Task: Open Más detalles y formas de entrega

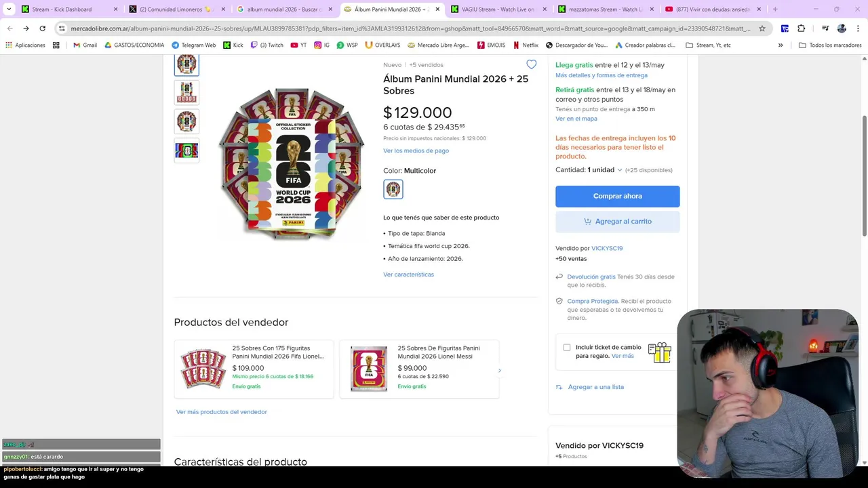Action: pos(601,75)
